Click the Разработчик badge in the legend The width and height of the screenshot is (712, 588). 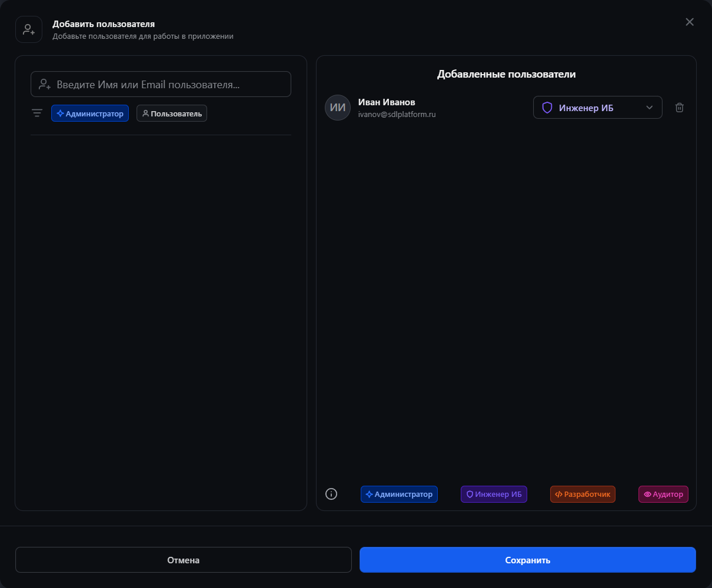point(583,495)
